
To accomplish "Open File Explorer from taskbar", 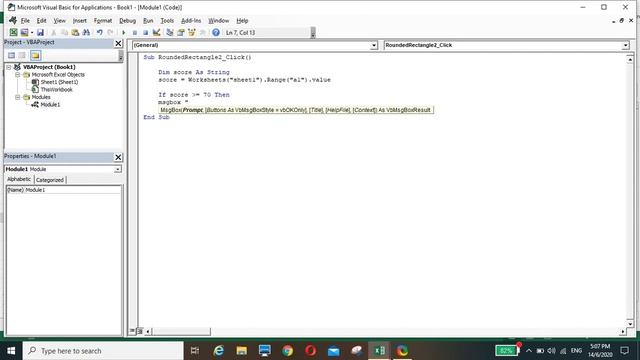I will coord(242,351).
